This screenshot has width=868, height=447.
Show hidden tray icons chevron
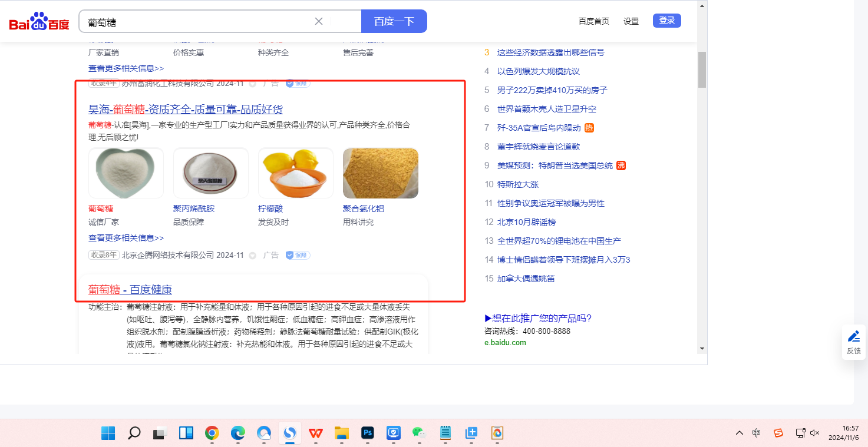pos(740,433)
